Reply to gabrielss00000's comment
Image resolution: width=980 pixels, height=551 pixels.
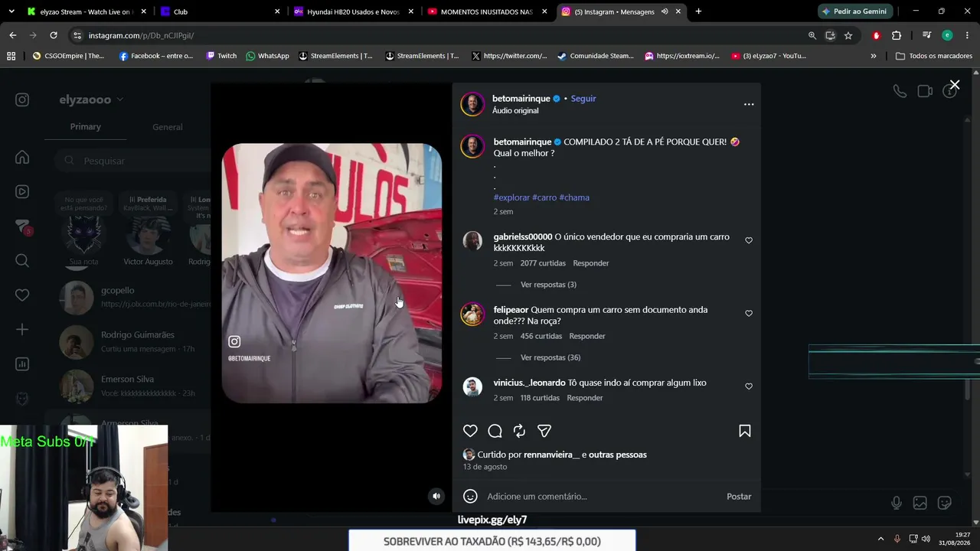591,263
